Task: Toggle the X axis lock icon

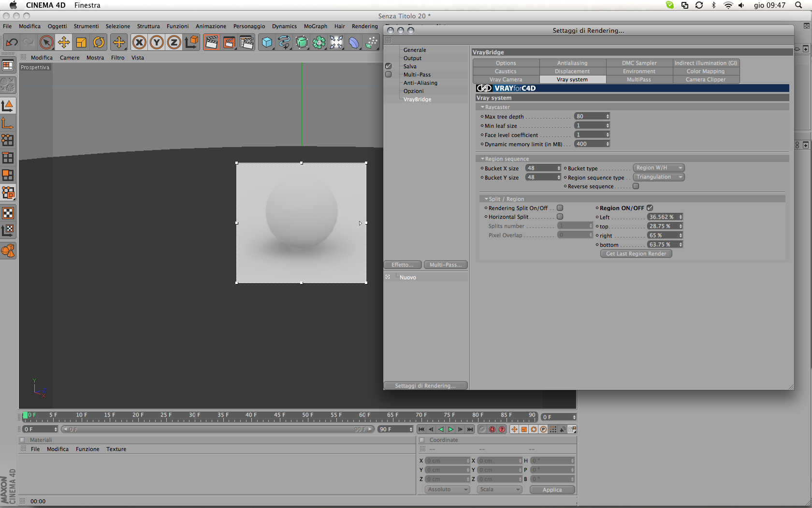Action: click(x=139, y=43)
